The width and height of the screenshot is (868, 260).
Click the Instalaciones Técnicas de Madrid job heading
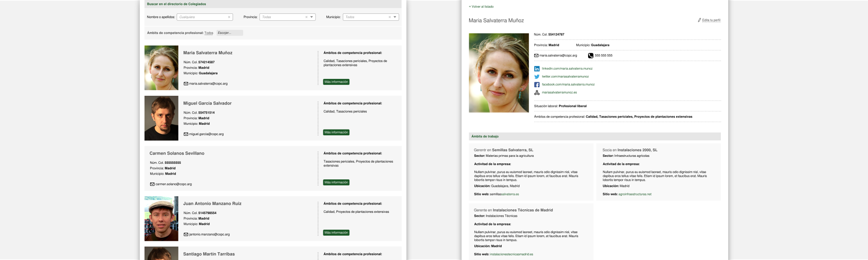coord(513,210)
